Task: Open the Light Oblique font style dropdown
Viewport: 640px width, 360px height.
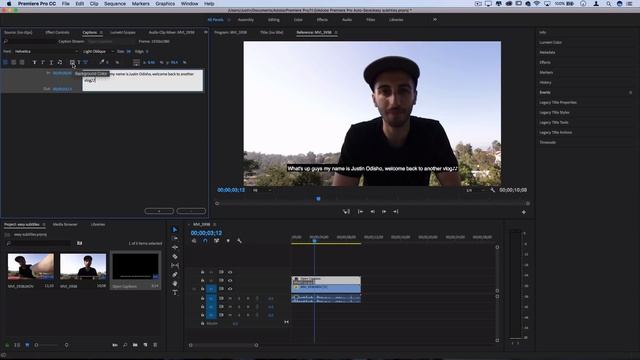Action: (98, 52)
